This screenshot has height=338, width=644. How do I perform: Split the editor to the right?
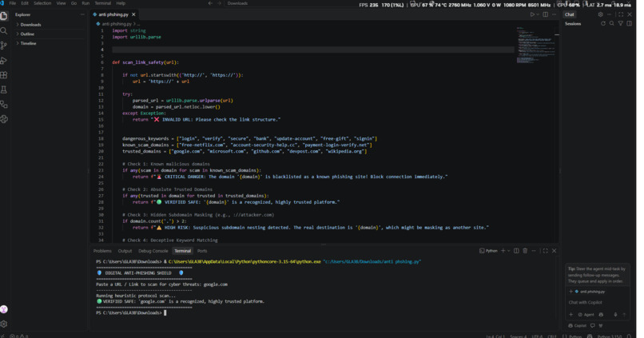coord(546,14)
